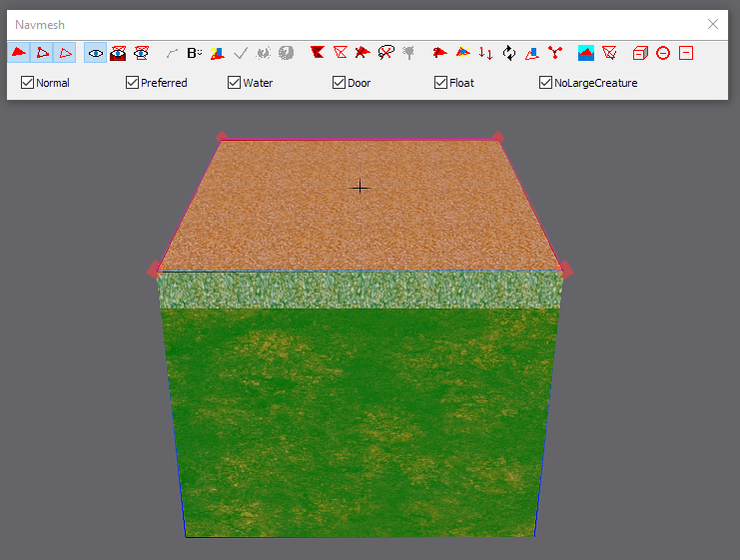Click the red down arrows swap icon
The image size is (740, 560).
coord(485,53)
